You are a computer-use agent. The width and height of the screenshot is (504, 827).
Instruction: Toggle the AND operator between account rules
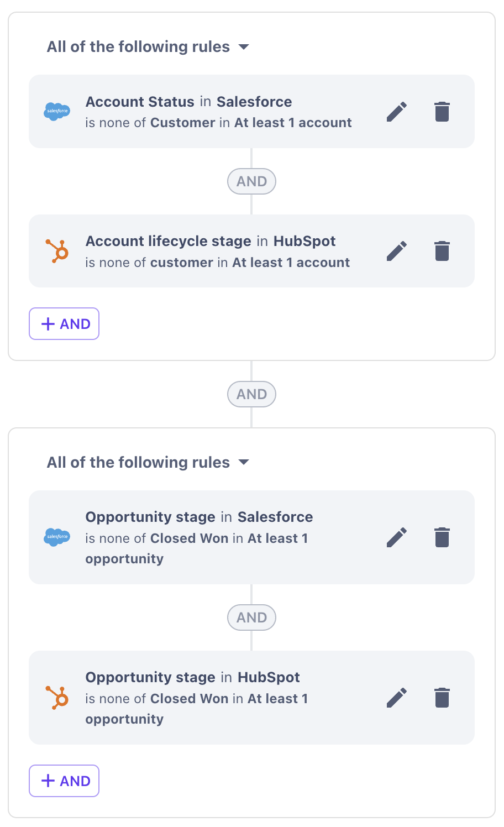point(251,181)
